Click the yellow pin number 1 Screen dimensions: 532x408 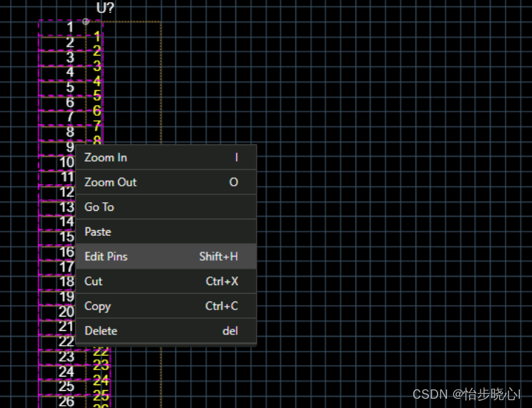coord(97,36)
